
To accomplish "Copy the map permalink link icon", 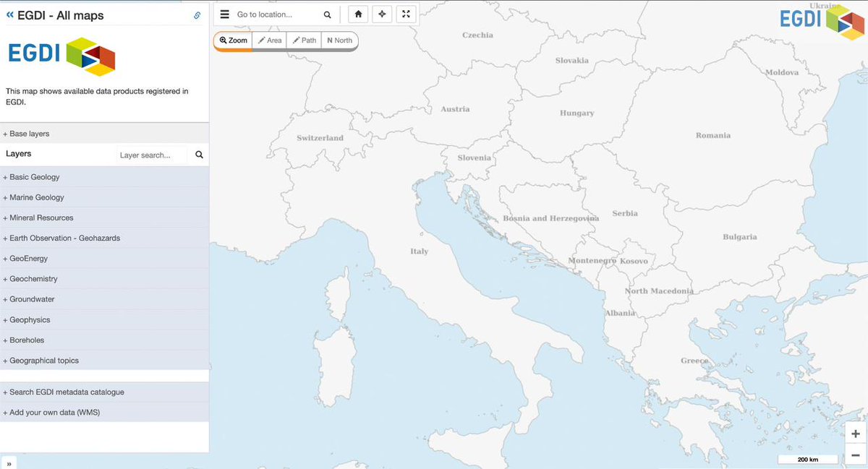I will pos(197,15).
